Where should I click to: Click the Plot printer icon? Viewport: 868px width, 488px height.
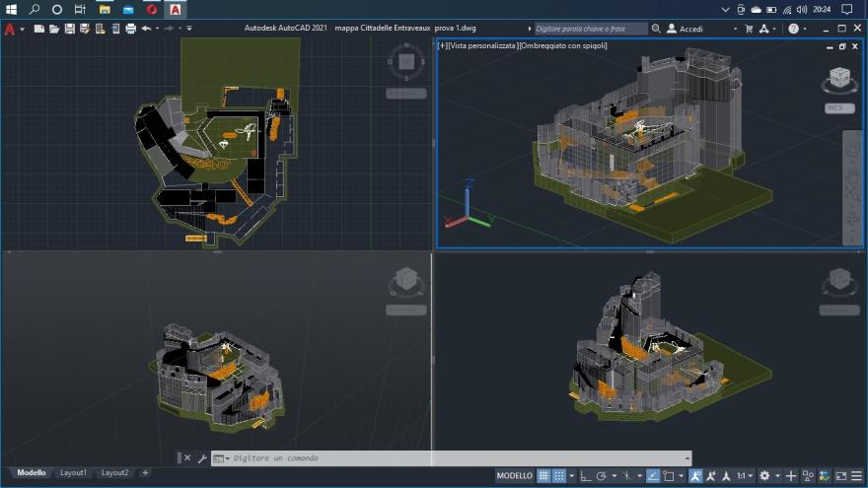point(130,29)
